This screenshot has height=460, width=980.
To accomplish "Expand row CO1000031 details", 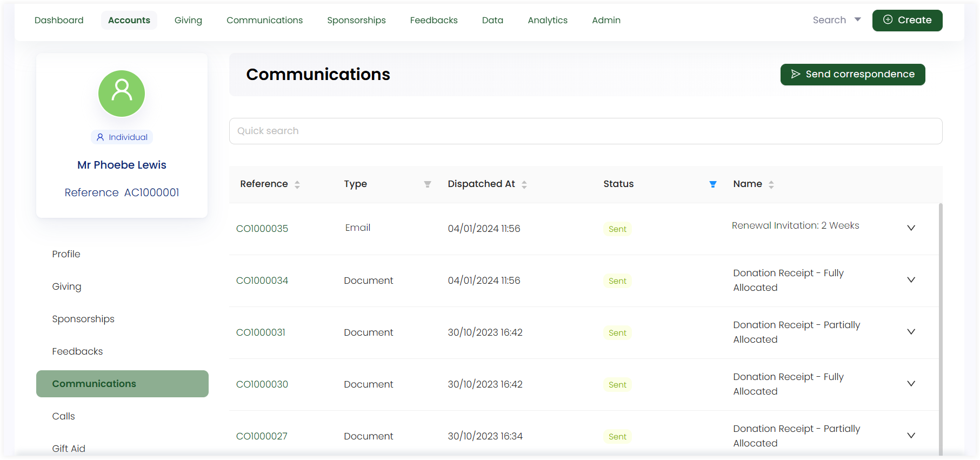I will click(911, 332).
